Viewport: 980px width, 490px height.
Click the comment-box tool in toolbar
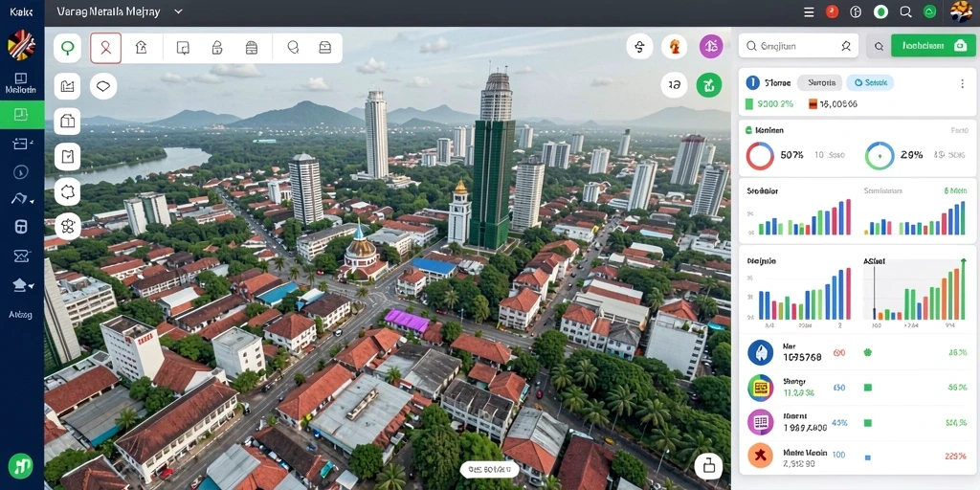[x=183, y=48]
